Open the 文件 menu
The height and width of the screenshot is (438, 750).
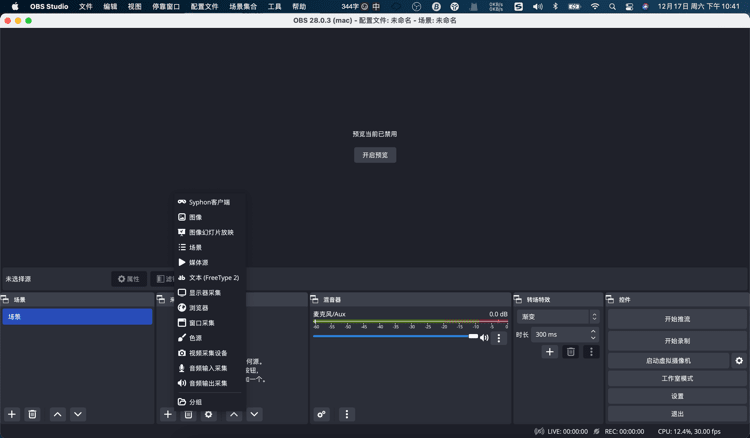pos(86,7)
